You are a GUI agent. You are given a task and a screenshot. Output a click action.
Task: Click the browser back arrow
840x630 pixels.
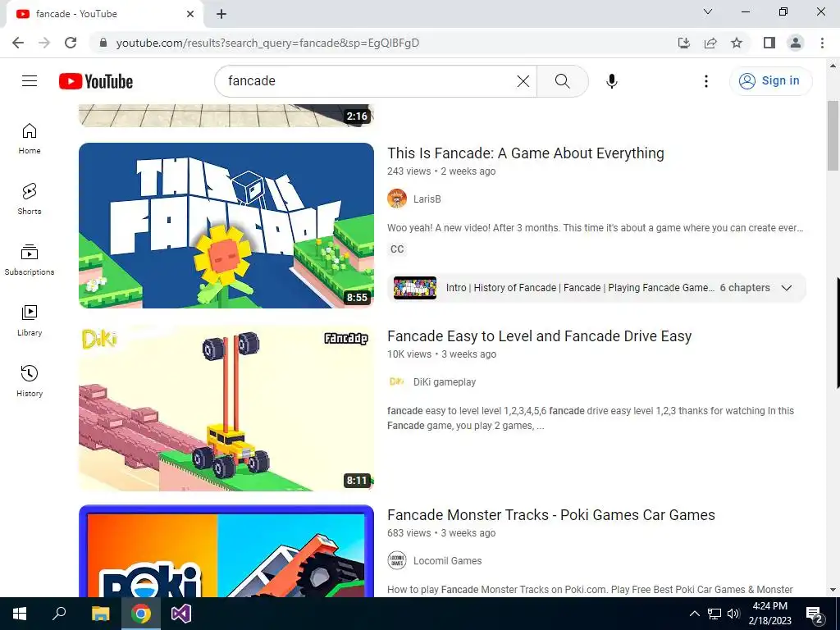[x=18, y=43]
